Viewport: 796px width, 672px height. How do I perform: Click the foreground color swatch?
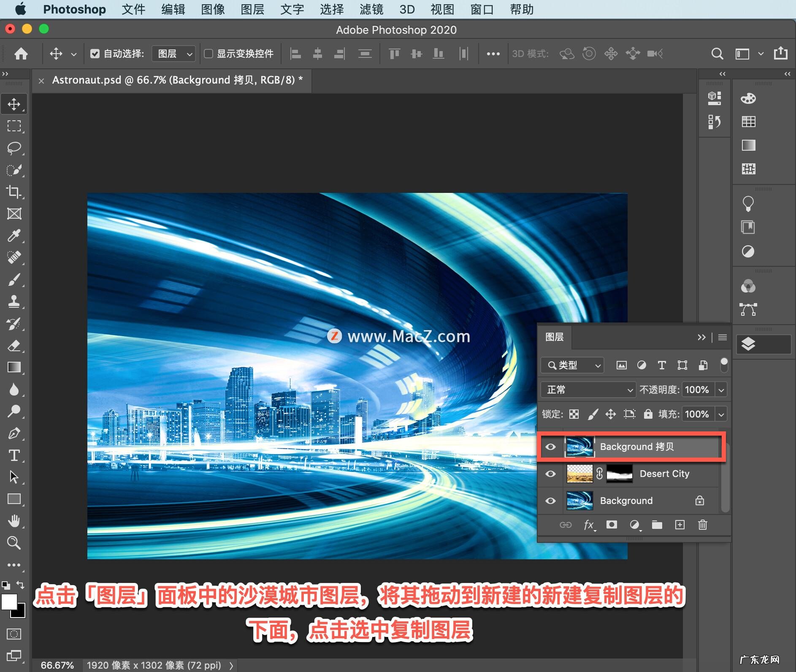9,602
